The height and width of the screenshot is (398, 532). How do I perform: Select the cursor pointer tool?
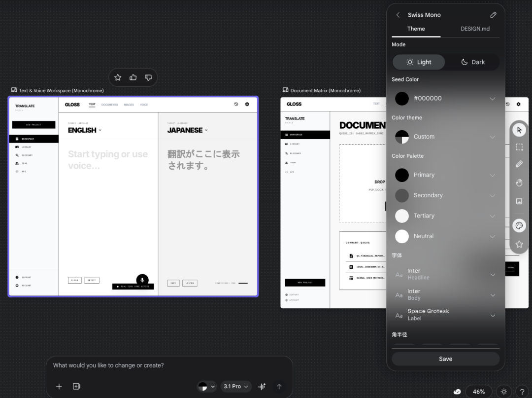[519, 130]
